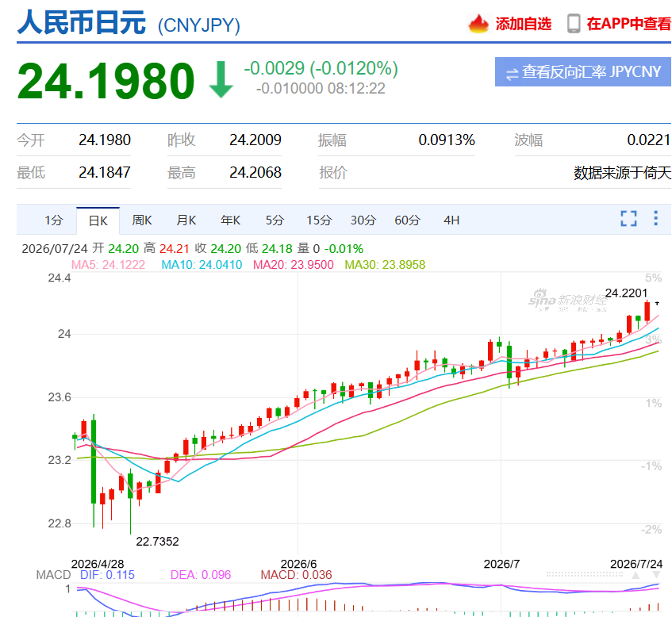Enter fullscreen chart with expand icon
672x617 pixels.
pos(628,219)
